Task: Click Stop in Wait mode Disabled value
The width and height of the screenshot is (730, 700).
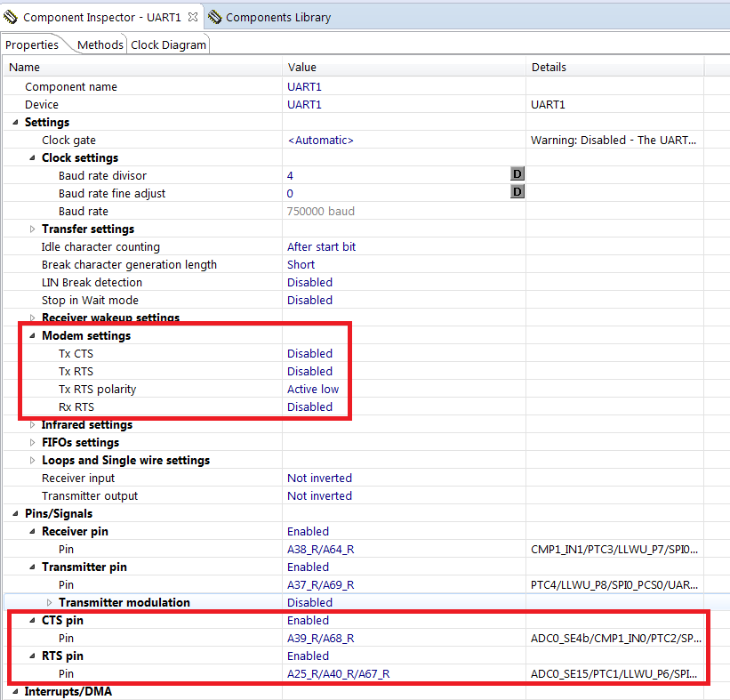Action: point(309,300)
